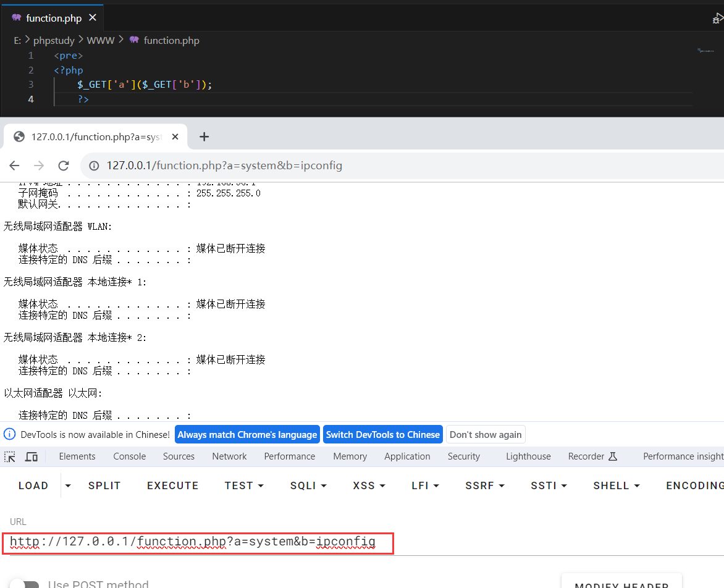Open the Console DevTools tab
This screenshot has width=724, height=588.
tap(129, 456)
